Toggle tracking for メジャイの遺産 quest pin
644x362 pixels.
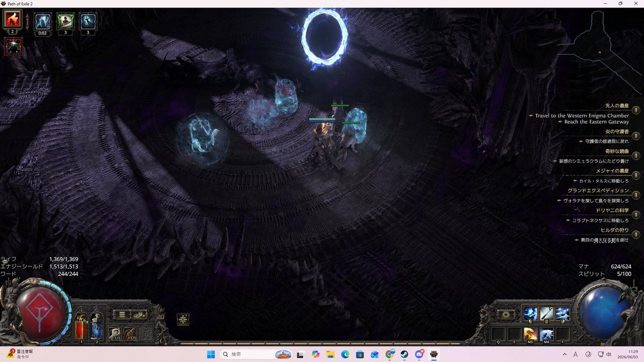tap(636, 175)
